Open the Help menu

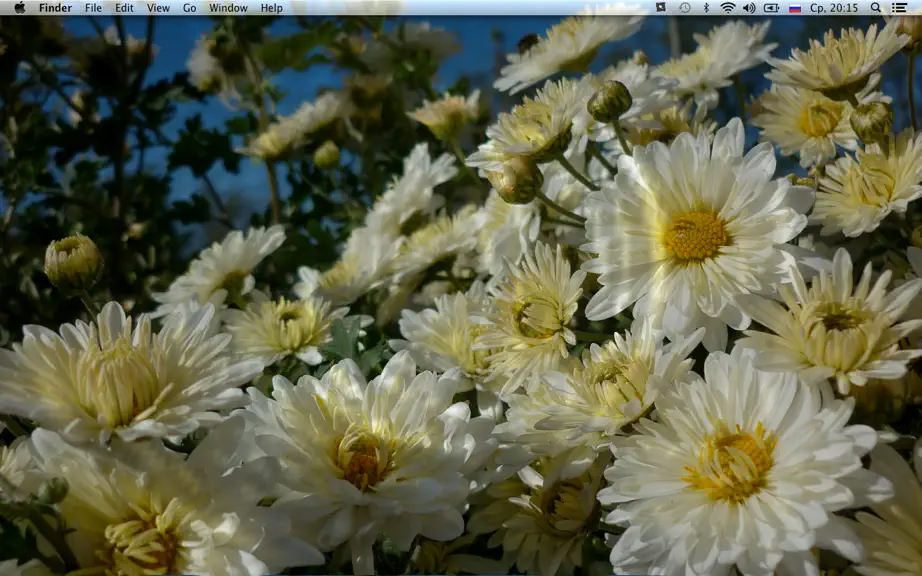272,8
